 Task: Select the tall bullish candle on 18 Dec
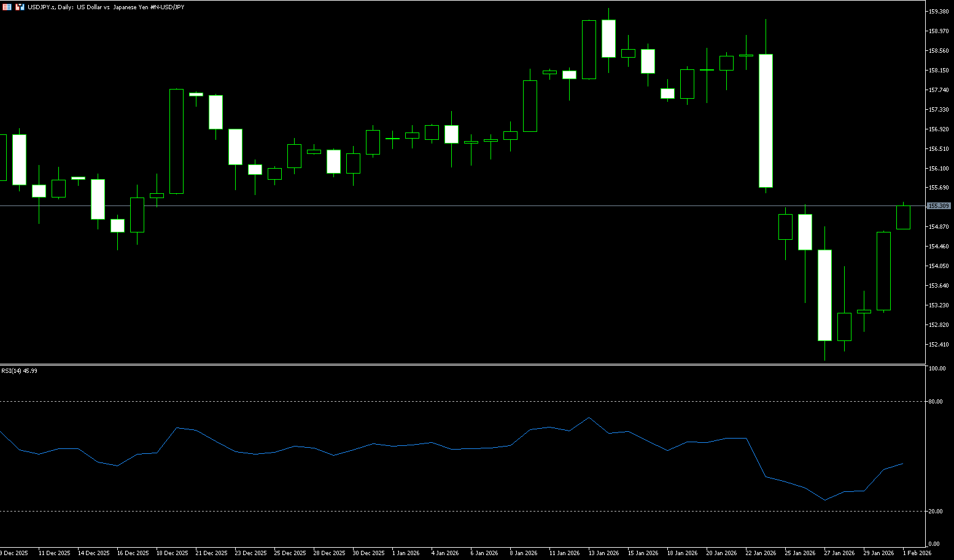point(176,141)
